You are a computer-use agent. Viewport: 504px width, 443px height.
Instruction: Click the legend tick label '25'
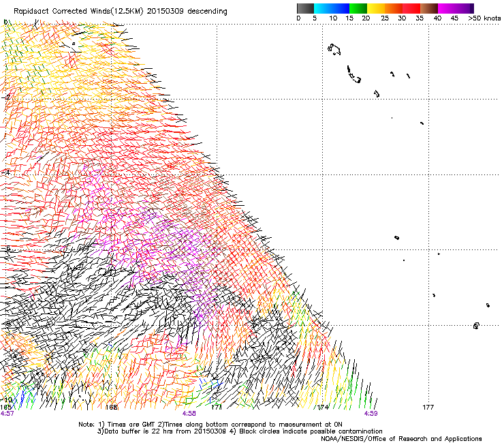[x=385, y=18]
